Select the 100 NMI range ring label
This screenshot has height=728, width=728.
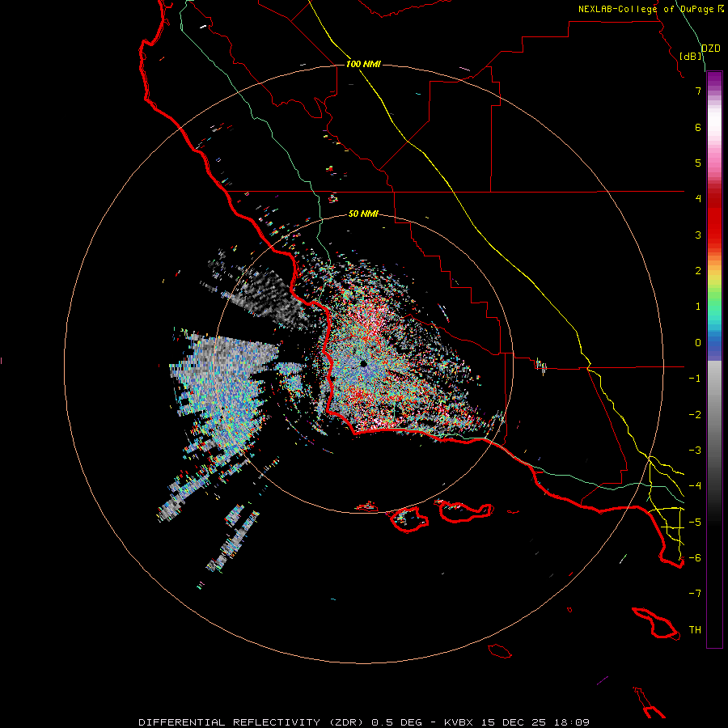coord(363,64)
